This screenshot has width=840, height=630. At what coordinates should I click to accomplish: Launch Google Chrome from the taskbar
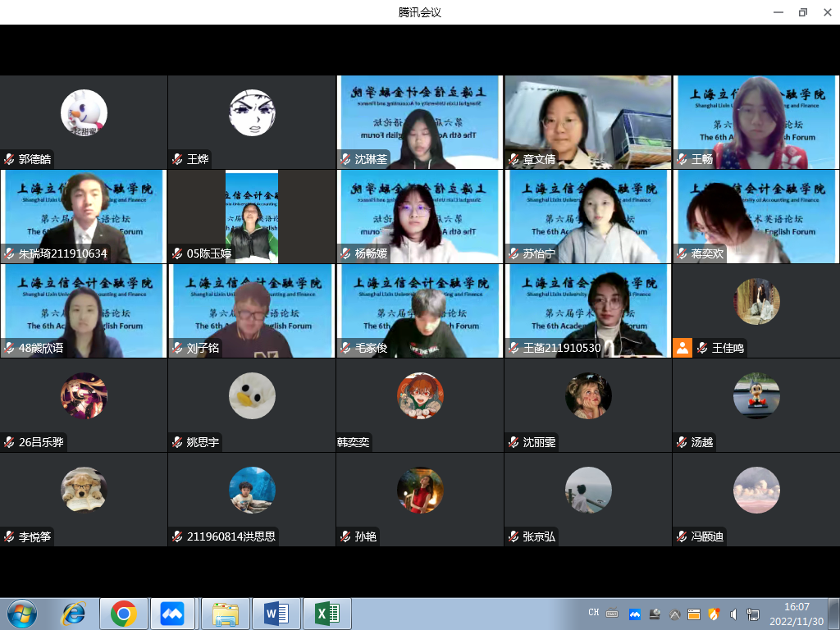[124, 614]
